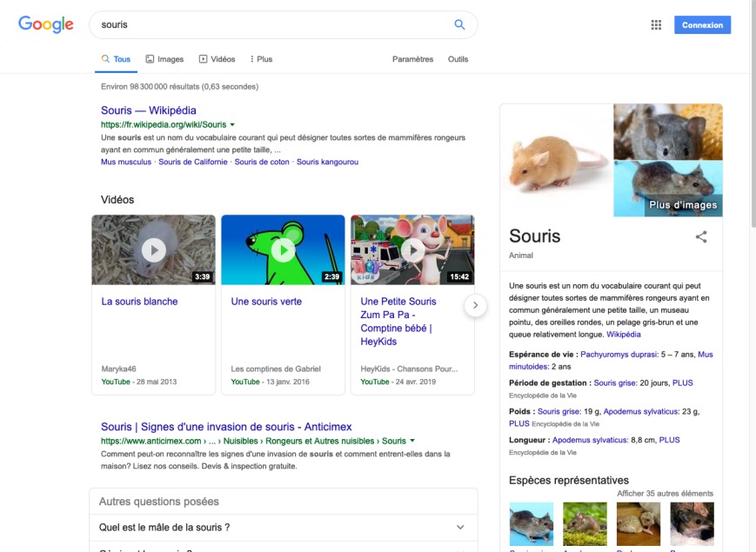Open the Anticimex souris invasion result
The width and height of the screenshot is (756, 552).
tap(226, 427)
